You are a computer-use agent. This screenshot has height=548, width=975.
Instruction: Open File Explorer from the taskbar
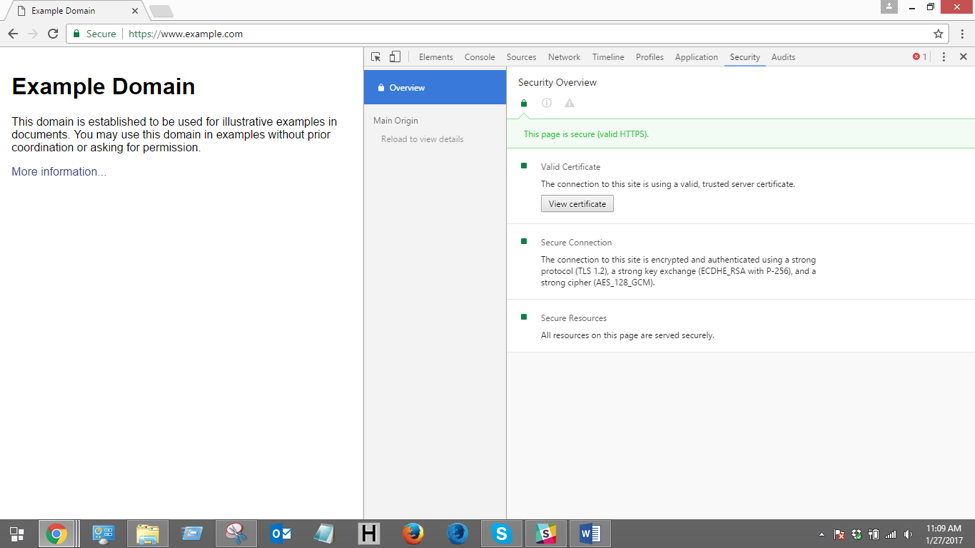(x=147, y=534)
